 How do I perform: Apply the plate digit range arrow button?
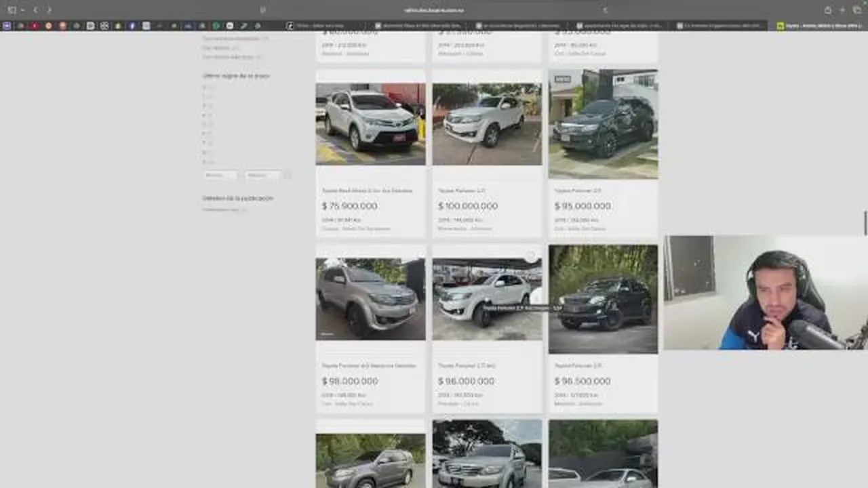coord(288,176)
